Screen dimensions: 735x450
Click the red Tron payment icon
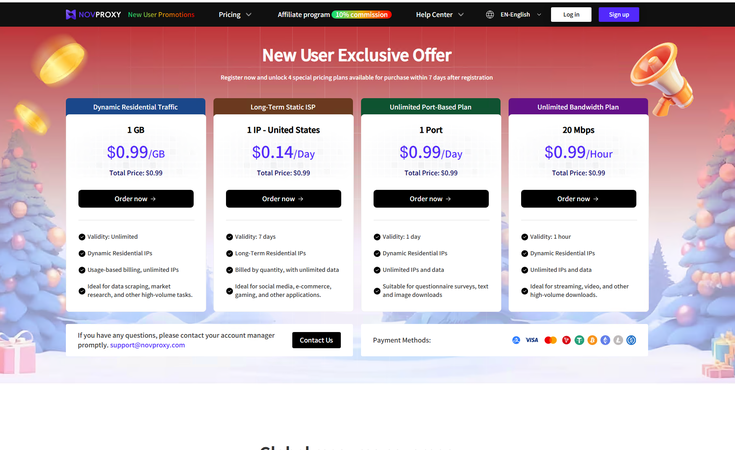[567, 340]
